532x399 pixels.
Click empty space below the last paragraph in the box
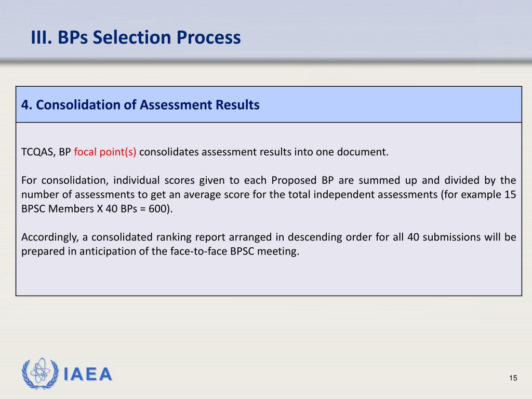[269, 276]
